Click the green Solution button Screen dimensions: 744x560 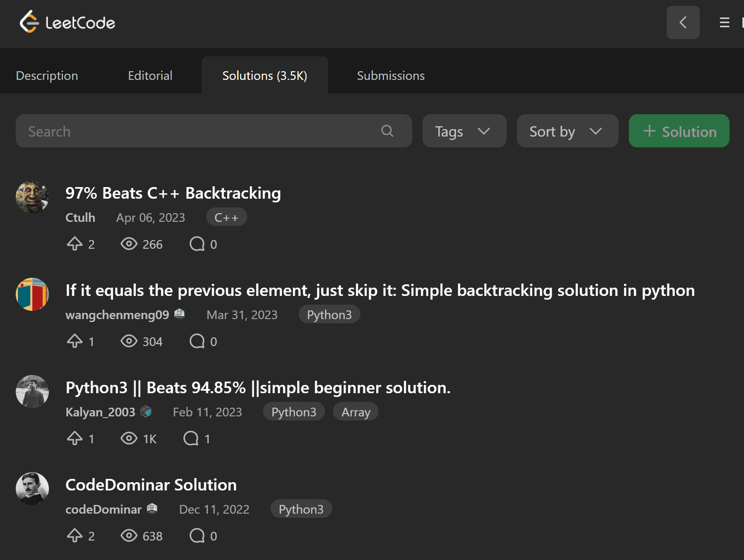click(679, 131)
